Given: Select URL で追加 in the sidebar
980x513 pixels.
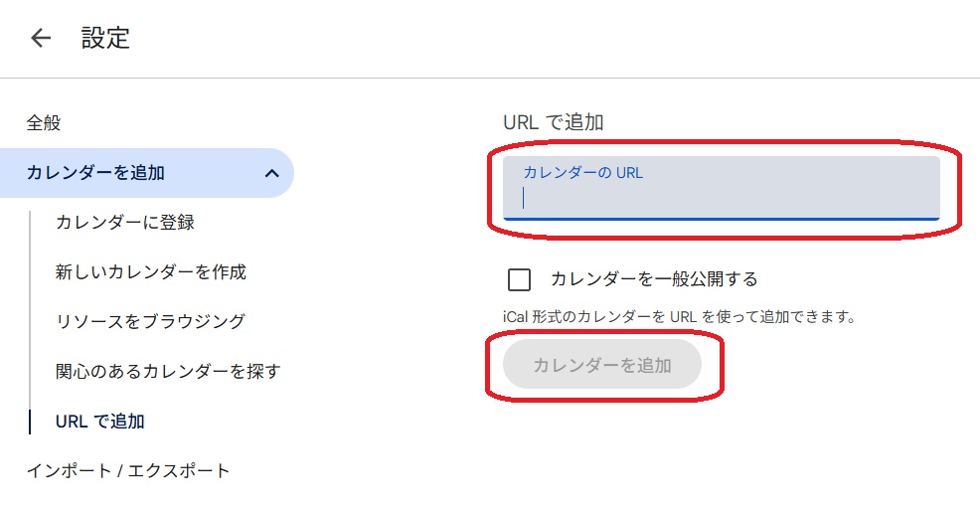Looking at the screenshot, I should pos(100,422).
